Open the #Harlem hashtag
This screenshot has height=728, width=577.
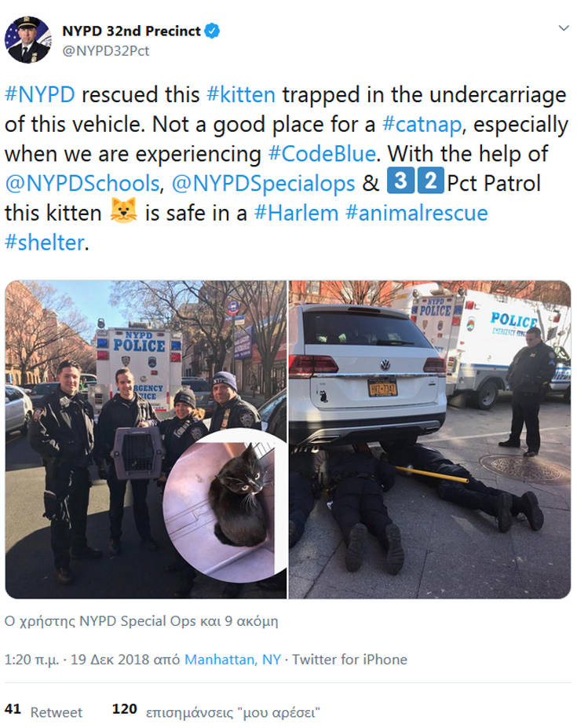[296, 213]
